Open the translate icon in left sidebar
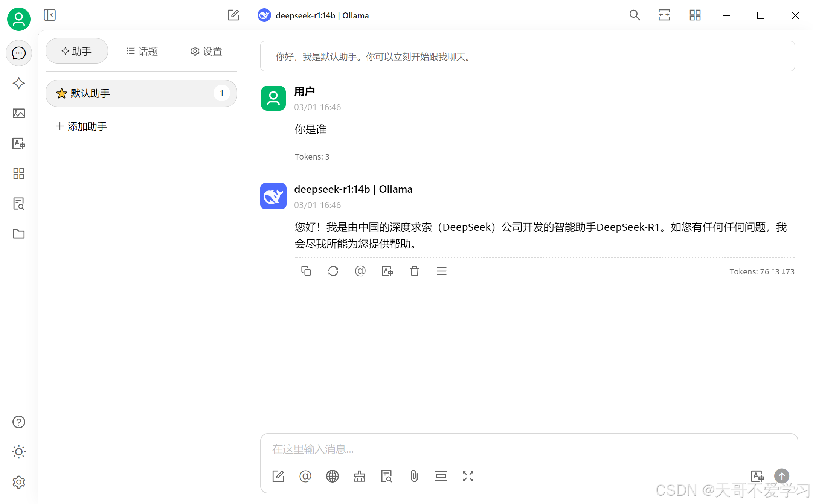 tap(18, 143)
